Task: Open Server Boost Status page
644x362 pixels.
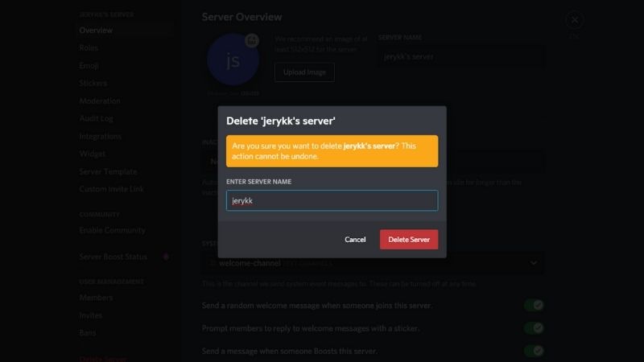Action: pos(113,257)
